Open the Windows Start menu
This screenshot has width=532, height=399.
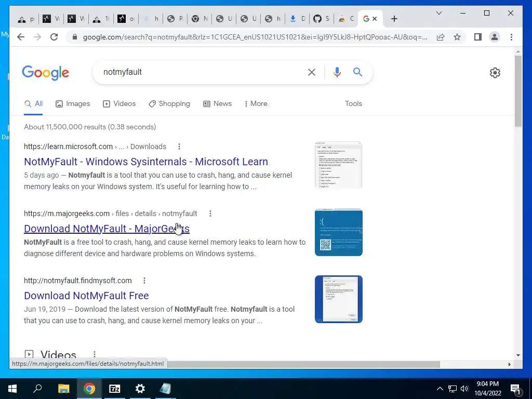12,389
